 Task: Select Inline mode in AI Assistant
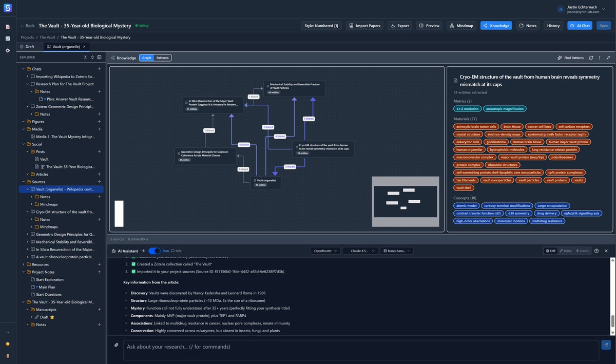click(565, 251)
